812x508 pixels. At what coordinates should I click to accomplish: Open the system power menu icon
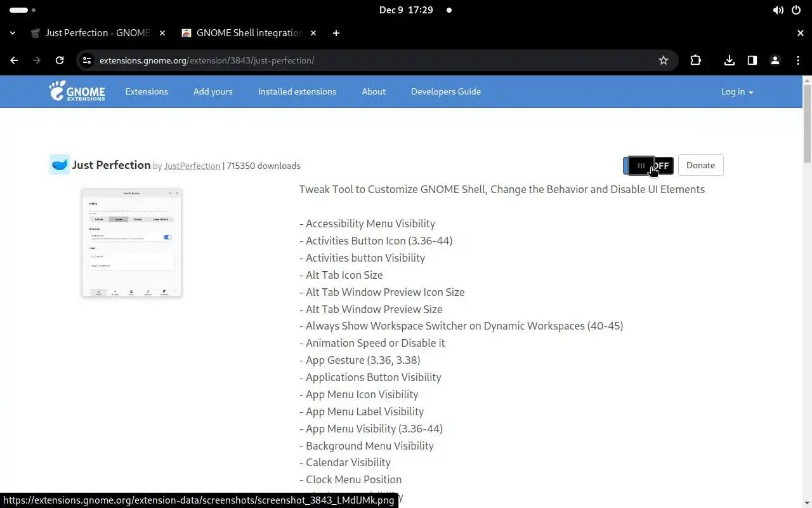[797, 10]
